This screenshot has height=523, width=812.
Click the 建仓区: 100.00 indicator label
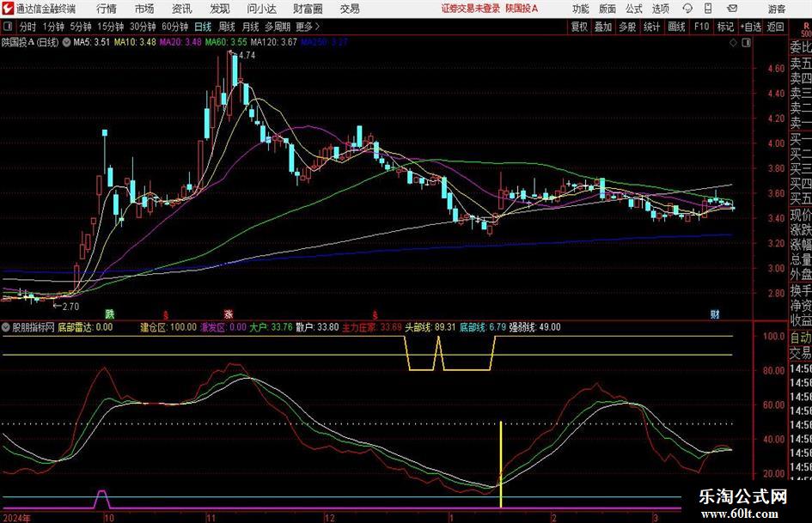(168, 327)
